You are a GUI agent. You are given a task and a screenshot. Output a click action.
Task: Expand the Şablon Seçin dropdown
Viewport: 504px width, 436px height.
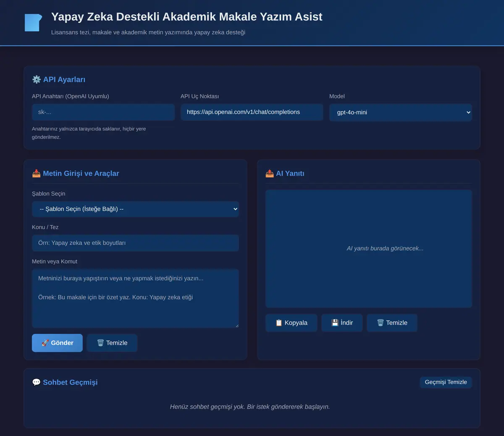pos(135,209)
